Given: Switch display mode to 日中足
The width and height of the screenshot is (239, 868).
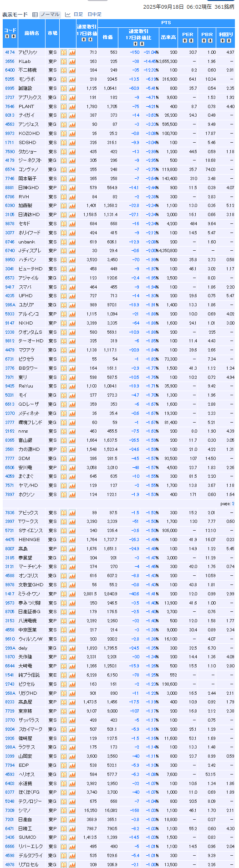Looking at the screenshot, I should click(x=95, y=15).
